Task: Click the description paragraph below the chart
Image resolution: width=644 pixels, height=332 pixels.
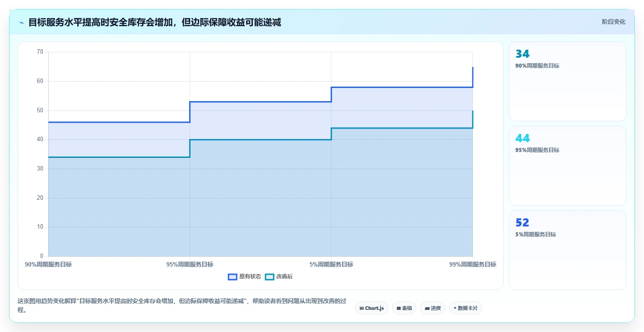Action: coord(182,305)
